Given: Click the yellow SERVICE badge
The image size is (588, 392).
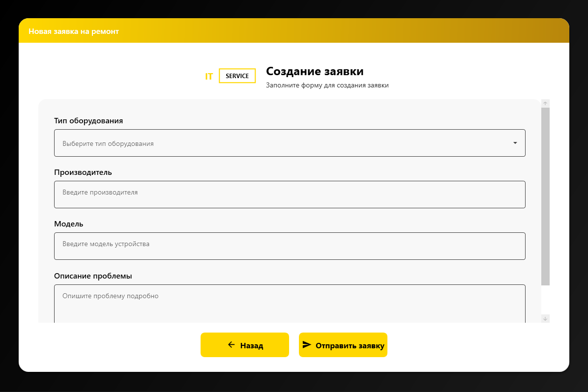Looking at the screenshot, I should pyautogui.click(x=237, y=76).
